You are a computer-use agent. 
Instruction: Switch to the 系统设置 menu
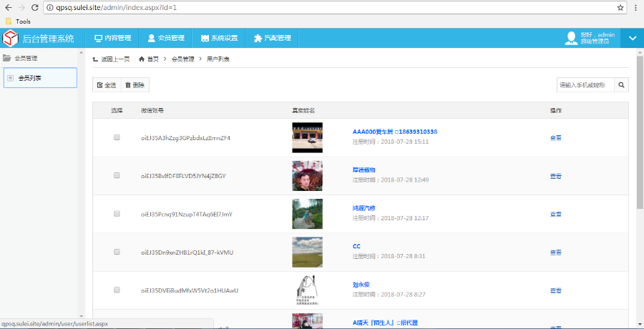pos(219,38)
